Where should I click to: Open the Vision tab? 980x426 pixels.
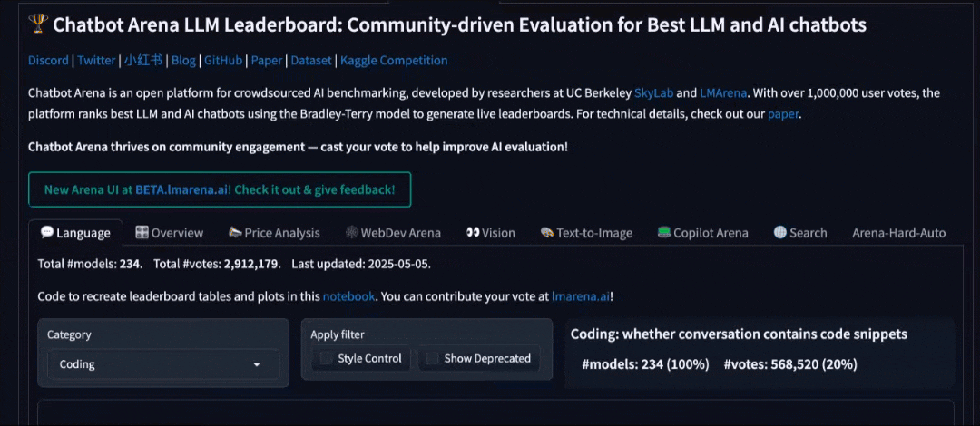(491, 233)
